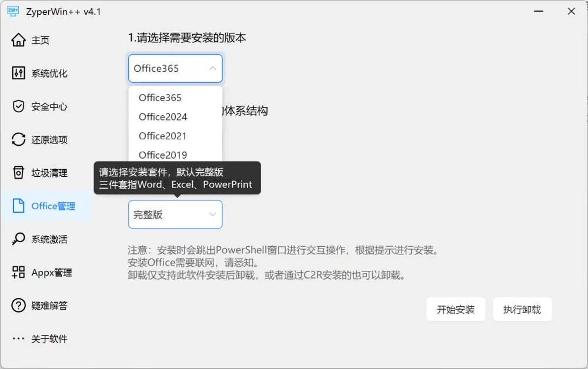Click the question mark icon for 疑难解答
This screenshot has height=369, width=588.
pos(18,306)
